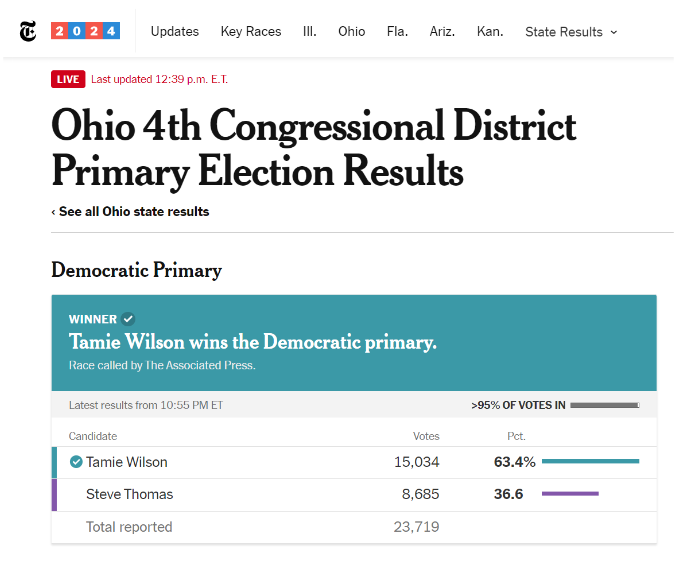Click the votes-in progress bar
This screenshot has width=684, height=562.
click(605, 405)
